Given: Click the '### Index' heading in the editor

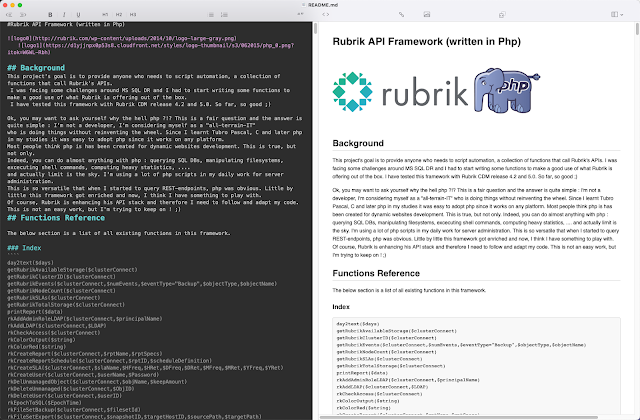Looking at the screenshot, I should tap(24, 248).
